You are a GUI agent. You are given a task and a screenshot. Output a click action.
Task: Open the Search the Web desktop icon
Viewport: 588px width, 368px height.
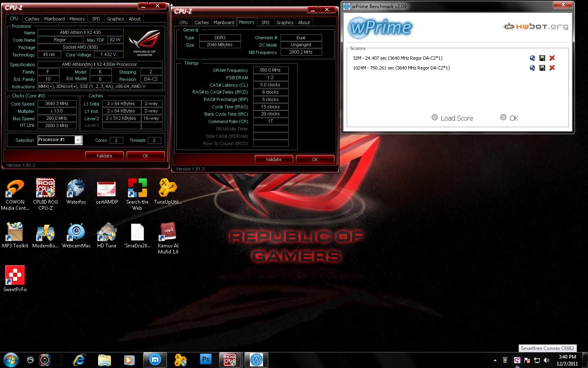(137, 195)
